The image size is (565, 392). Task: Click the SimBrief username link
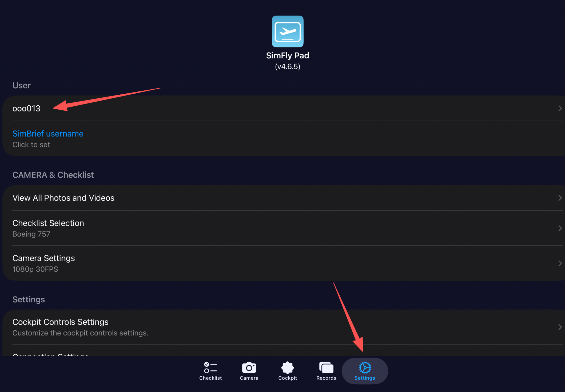48,134
